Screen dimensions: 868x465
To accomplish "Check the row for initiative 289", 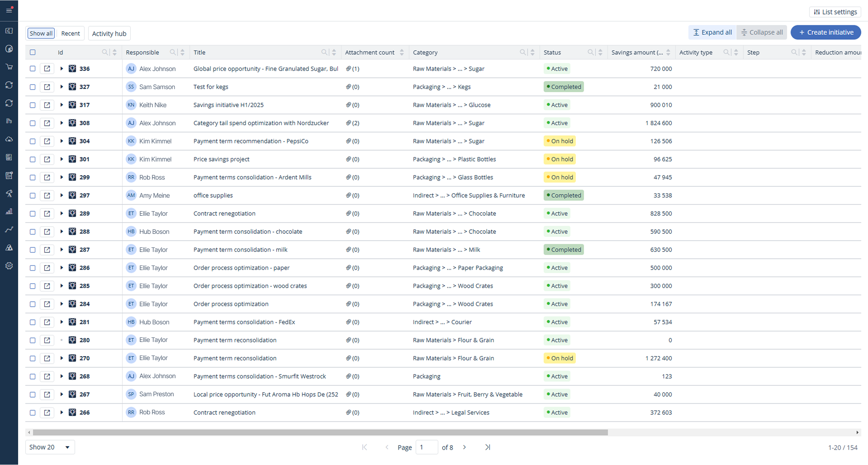I will pos(33,214).
